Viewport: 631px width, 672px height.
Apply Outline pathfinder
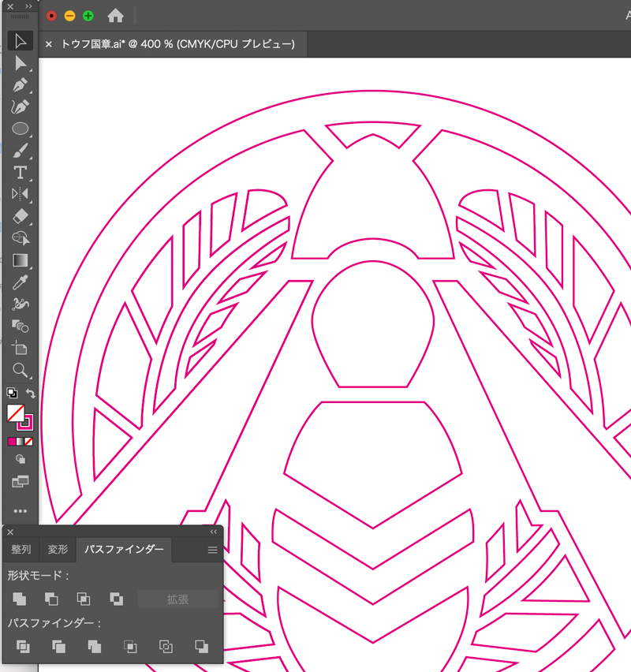point(166,646)
